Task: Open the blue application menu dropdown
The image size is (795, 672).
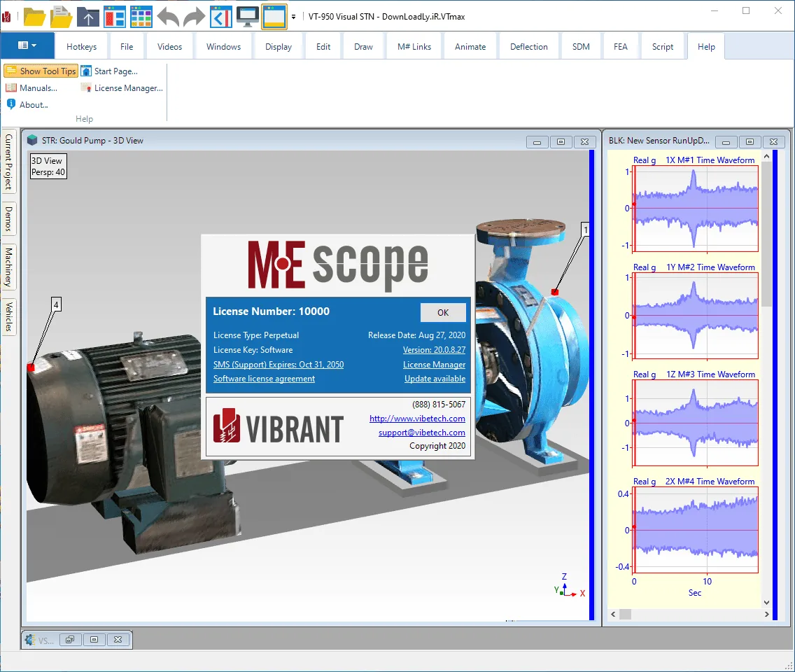Action: click(27, 45)
